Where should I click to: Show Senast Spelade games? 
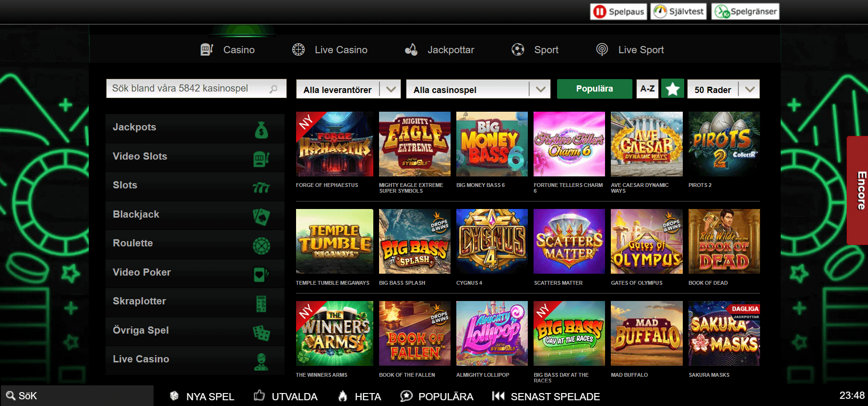coord(546,396)
